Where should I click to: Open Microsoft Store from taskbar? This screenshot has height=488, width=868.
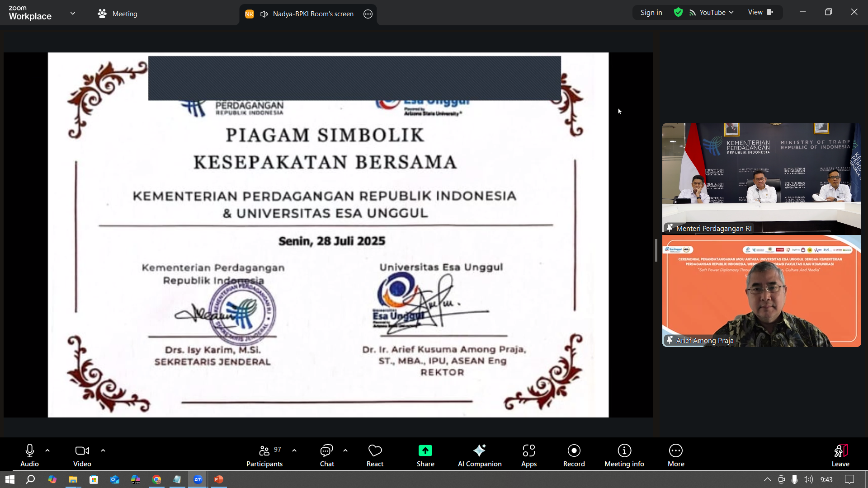coord(94,479)
